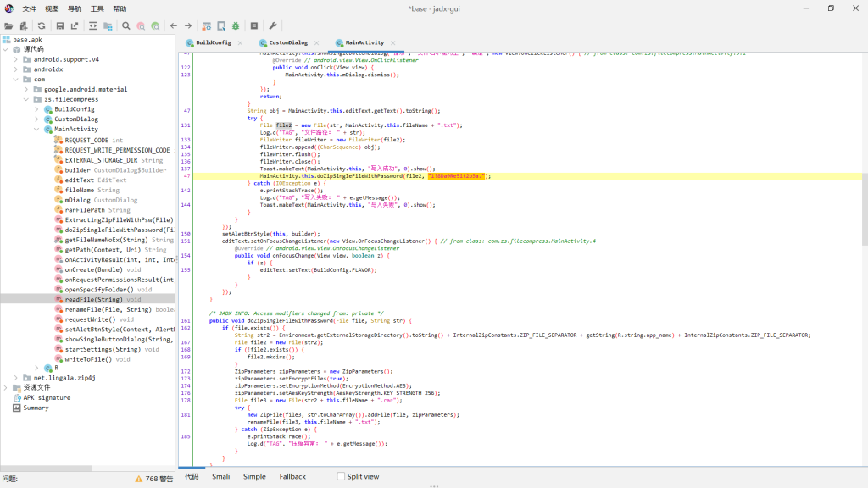
Task: Click the export project toolbar icon
Action: pyautogui.click(x=75, y=26)
